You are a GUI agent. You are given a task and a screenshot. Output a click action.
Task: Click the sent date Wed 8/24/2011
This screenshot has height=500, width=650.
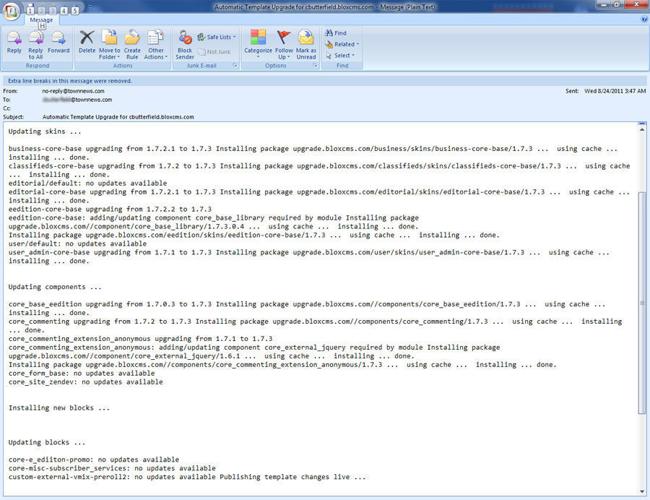click(615, 91)
